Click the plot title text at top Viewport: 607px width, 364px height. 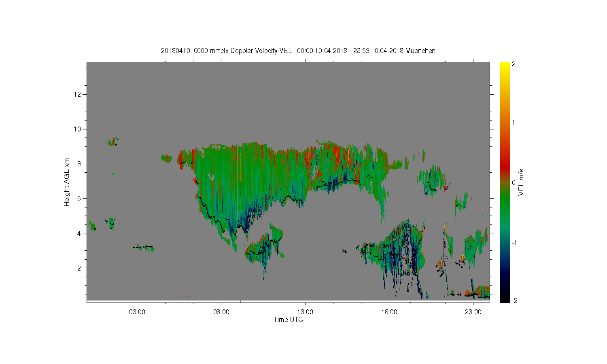pos(298,51)
